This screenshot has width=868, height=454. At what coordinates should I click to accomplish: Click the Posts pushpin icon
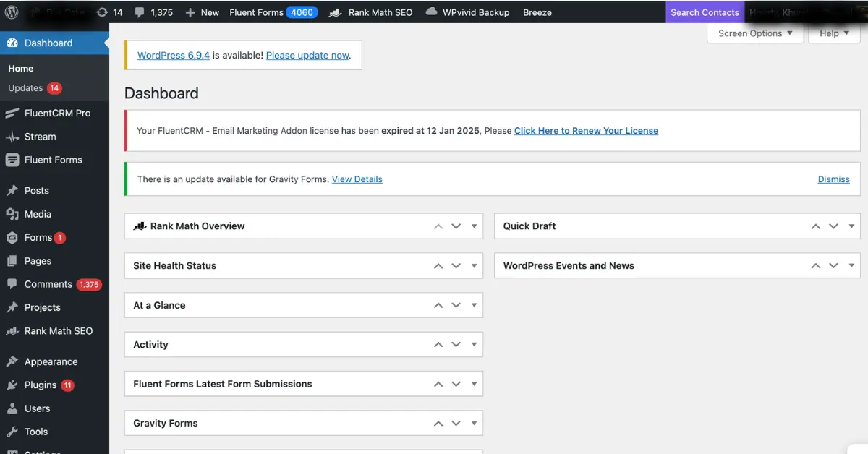(x=12, y=191)
